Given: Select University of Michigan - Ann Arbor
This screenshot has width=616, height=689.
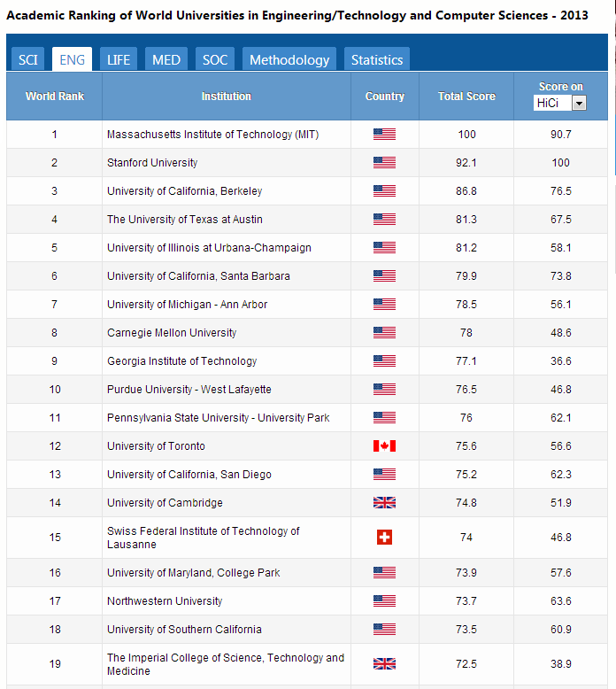Looking at the screenshot, I should tap(187, 305).
